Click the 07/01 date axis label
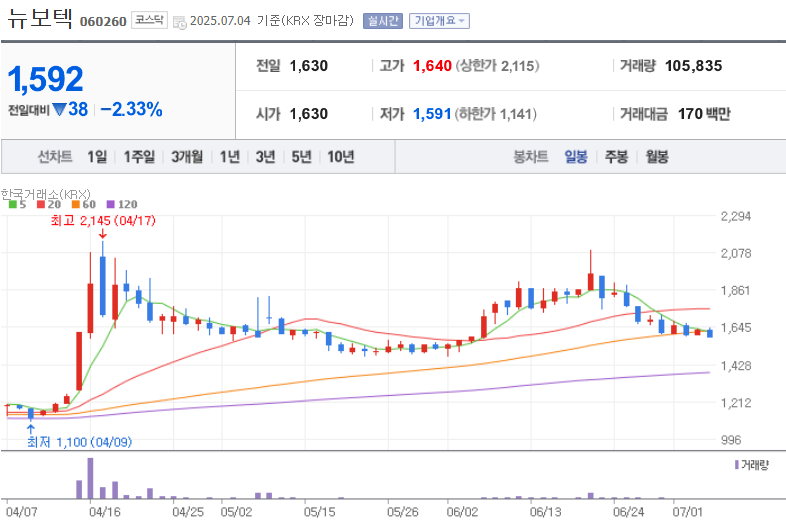The height and width of the screenshot is (523, 786). [x=688, y=512]
